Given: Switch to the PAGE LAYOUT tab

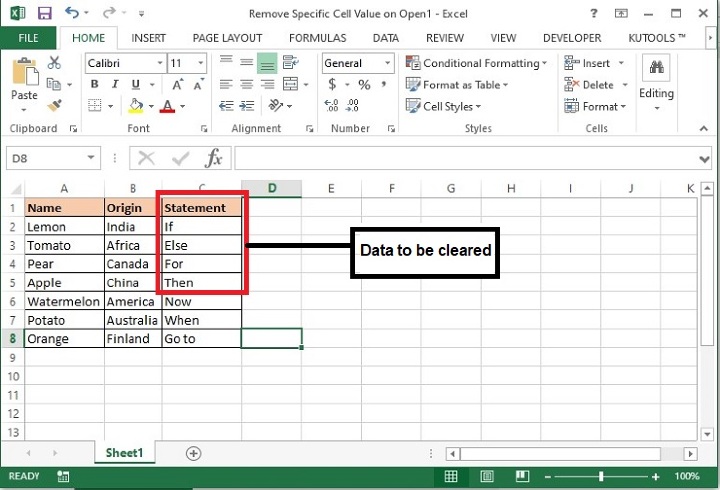Looking at the screenshot, I should pyautogui.click(x=227, y=38).
